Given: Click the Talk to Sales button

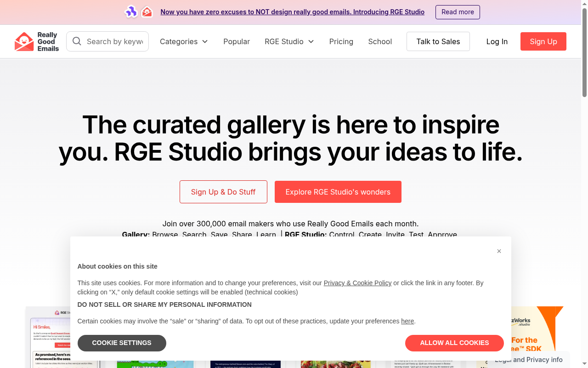Looking at the screenshot, I should [438, 41].
